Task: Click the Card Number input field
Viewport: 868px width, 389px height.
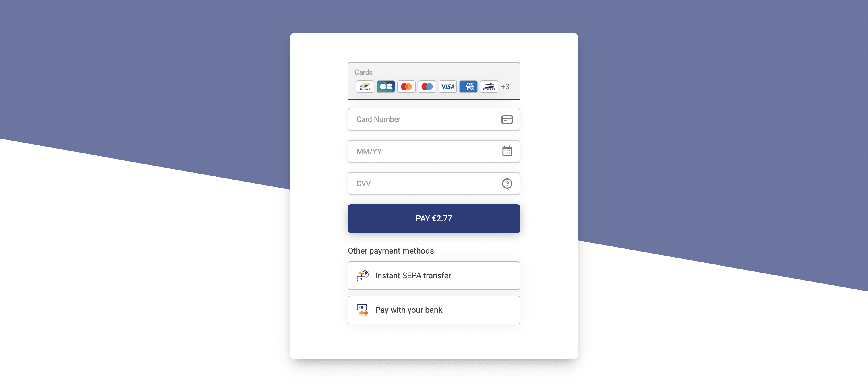Action: pos(433,119)
